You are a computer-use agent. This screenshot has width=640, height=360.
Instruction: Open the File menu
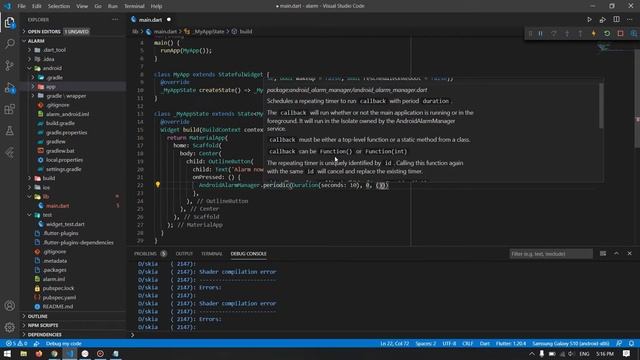click(x=22, y=6)
